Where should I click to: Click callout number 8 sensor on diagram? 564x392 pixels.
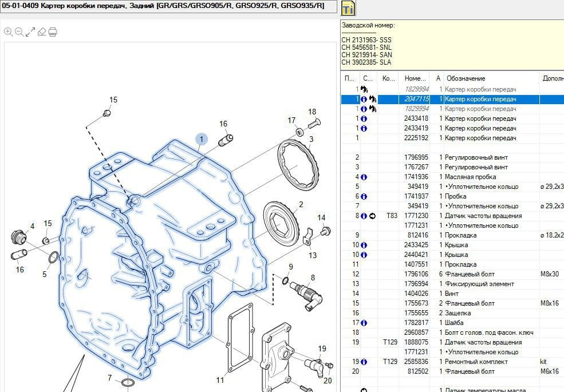[x=313, y=278]
